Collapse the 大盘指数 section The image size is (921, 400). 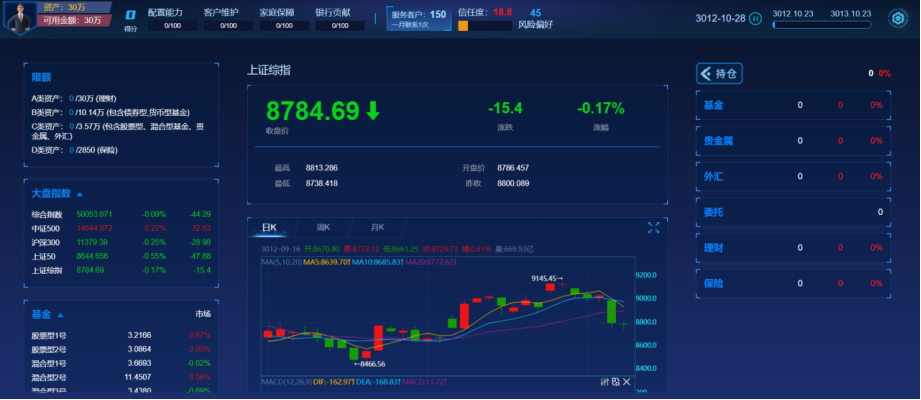pyautogui.click(x=80, y=194)
